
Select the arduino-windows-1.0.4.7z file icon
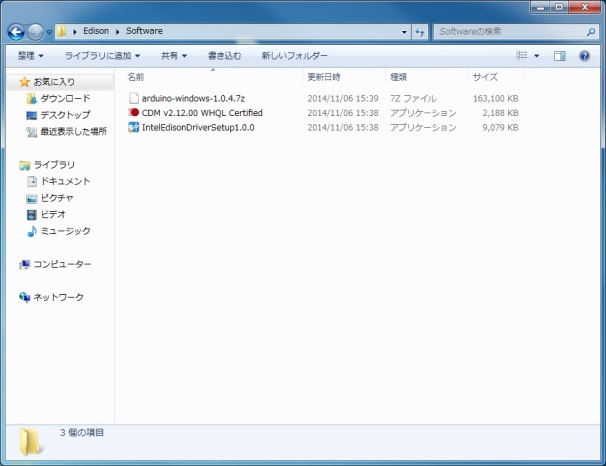click(134, 98)
